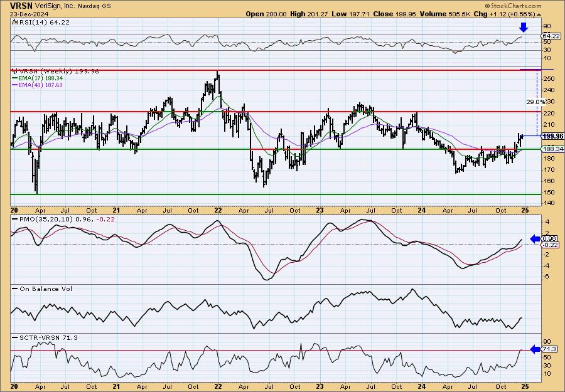Click the 23-Dec-2024 date text
565x392 pixels.
click(28, 14)
